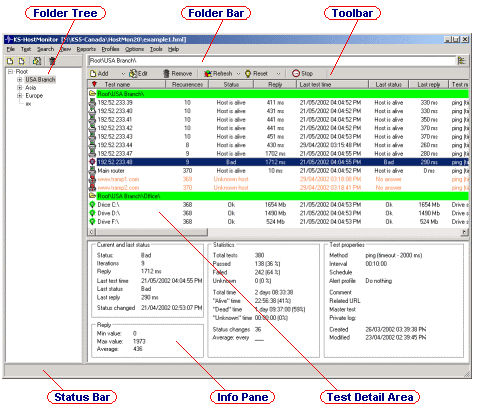Viewport: 480px width, 410px height.
Task: Click the trash can icon above the folder tree
Action: point(52,61)
